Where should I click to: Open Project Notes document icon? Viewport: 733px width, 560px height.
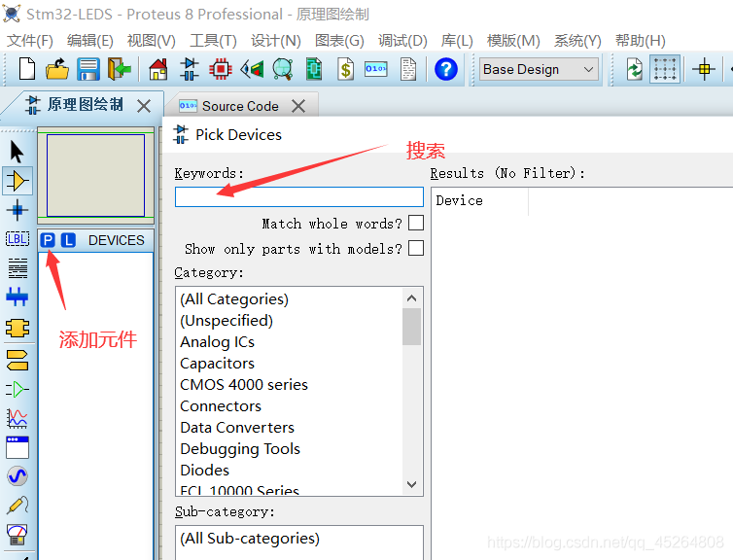408,69
